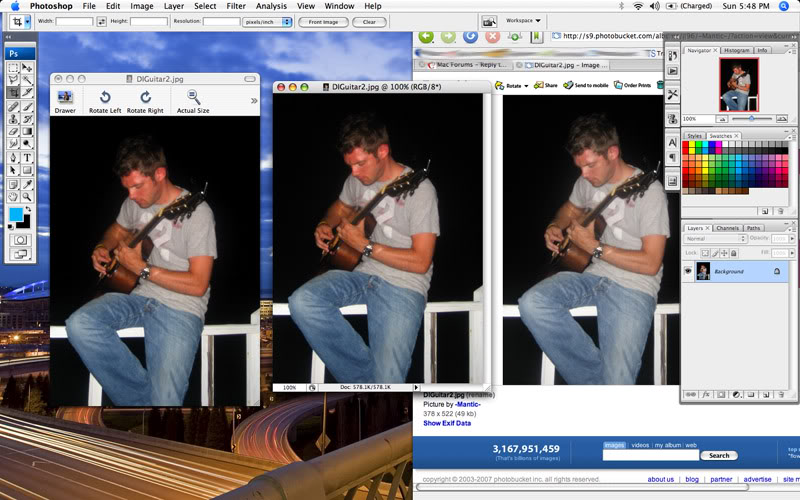Screen dimensions: 800x500
Task: Select the Magic Wand tool
Action: point(27,80)
